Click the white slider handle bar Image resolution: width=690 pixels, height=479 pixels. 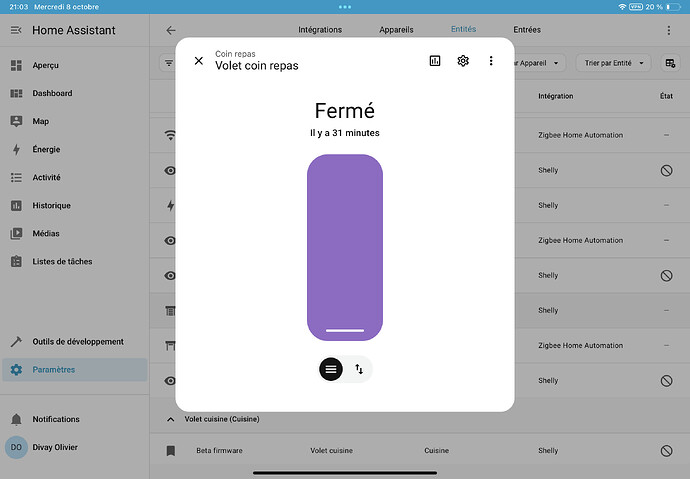tap(345, 330)
